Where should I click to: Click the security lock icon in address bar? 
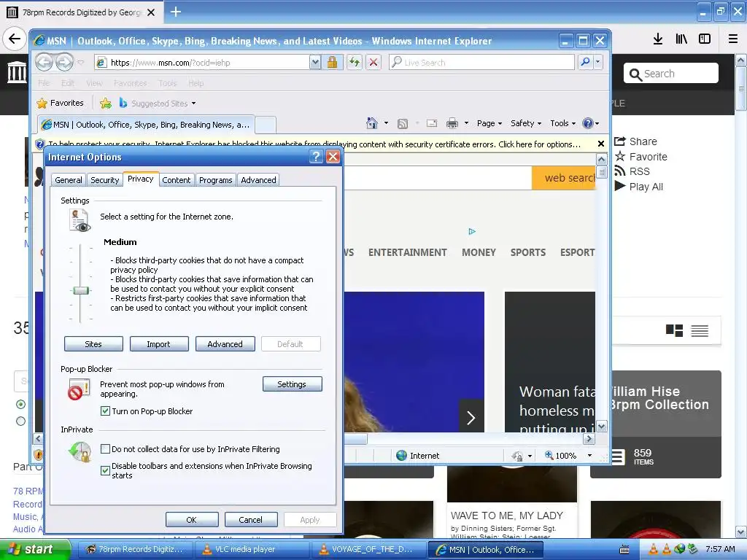tap(332, 63)
